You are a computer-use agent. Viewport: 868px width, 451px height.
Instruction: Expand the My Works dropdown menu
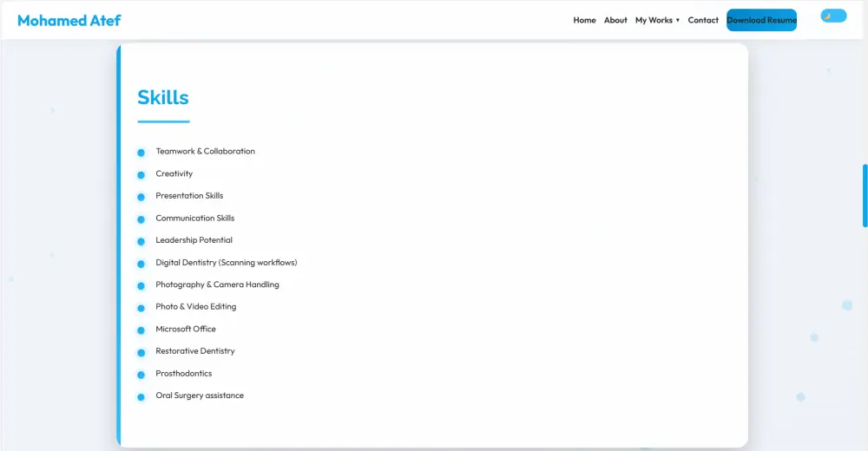pos(658,20)
